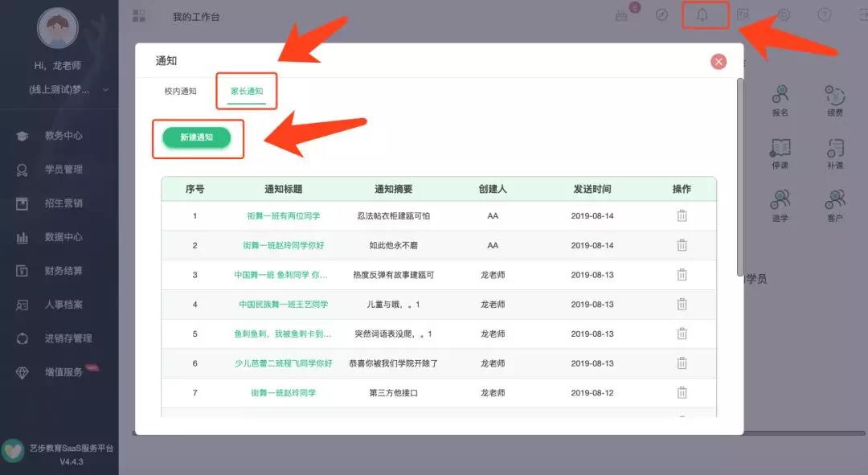Click the user avatar at top left
The height and width of the screenshot is (475, 868).
pos(56,28)
